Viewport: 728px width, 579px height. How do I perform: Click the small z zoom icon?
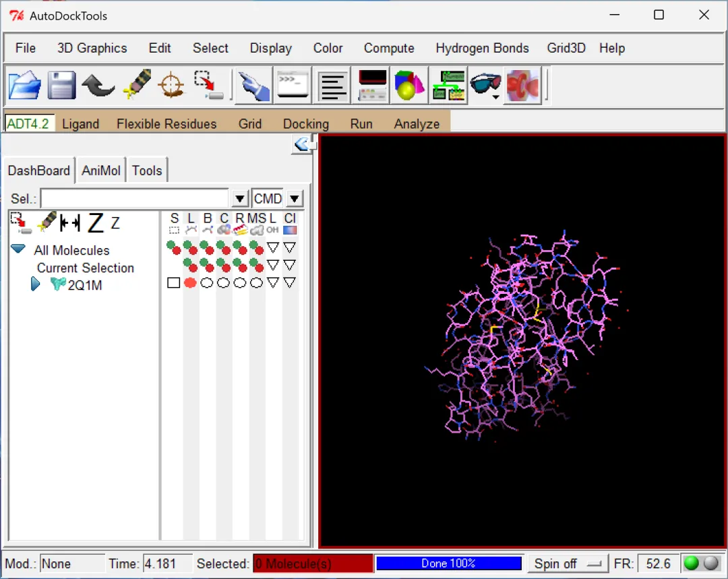(x=115, y=223)
